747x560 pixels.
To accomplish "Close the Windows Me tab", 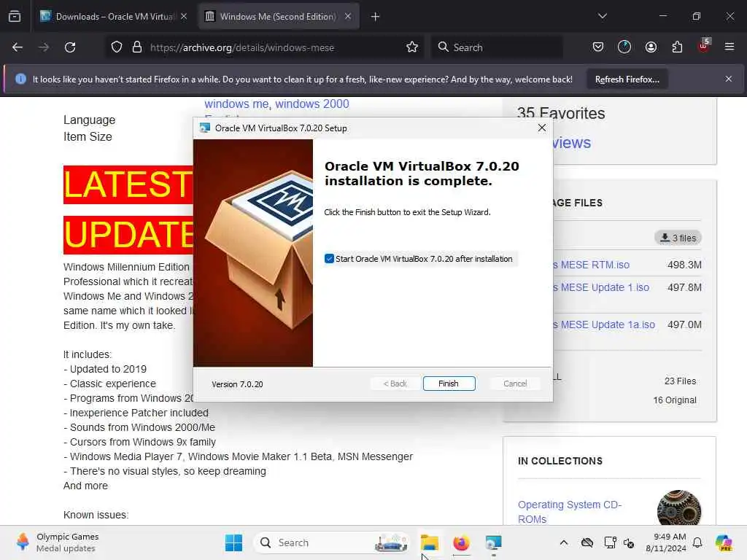I will (x=348, y=17).
